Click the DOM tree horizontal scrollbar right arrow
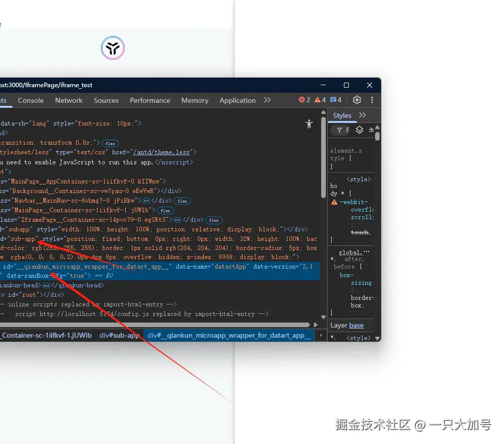 [316, 325]
